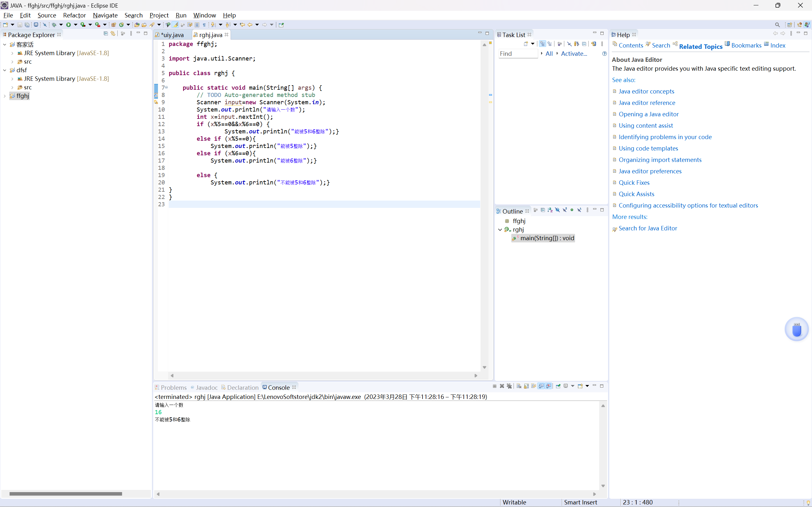Image resolution: width=812 pixels, height=507 pixels.
Task: Click the New Java Class toolbar icon
Action: pyautogui.click(x=121, y=25)
